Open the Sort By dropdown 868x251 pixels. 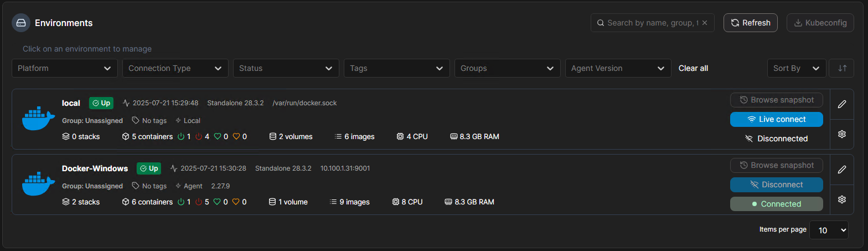(x=796, y=68)
